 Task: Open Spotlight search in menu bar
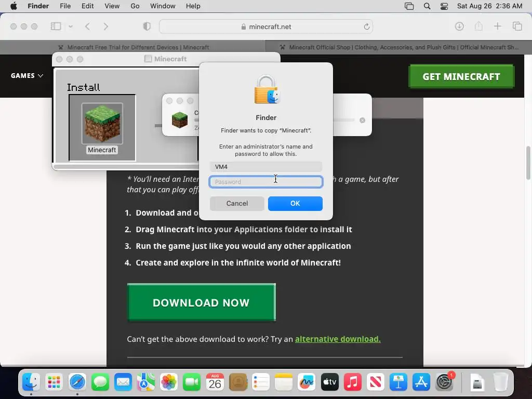point(427,6)
